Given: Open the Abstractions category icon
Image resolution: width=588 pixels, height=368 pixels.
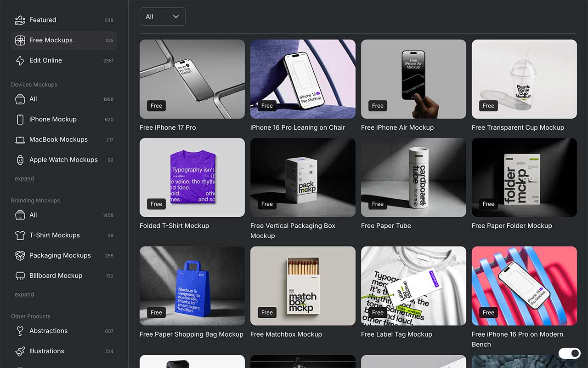Looking at the screenshot, I should (20, 331).
